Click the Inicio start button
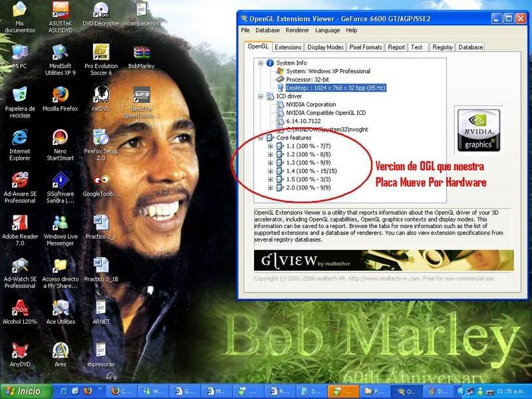This screenshot has height=399, width=532. (24, 391)
